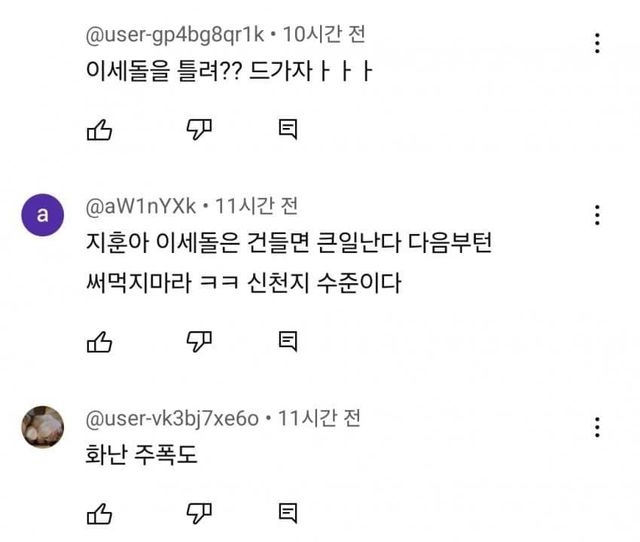
Task: Reply to the @aW1nYXk comment
Action: 288,342
